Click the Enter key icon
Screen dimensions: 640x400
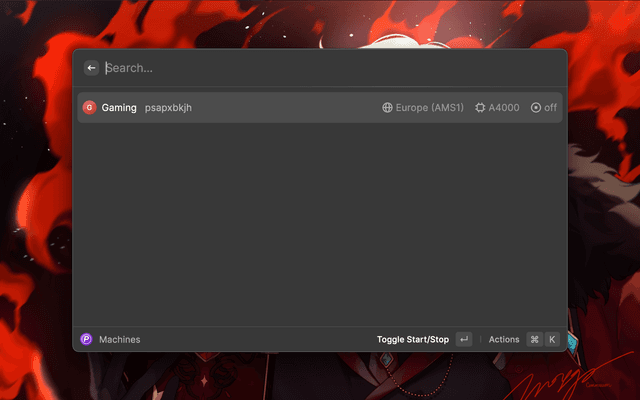[x=464, y=339]
